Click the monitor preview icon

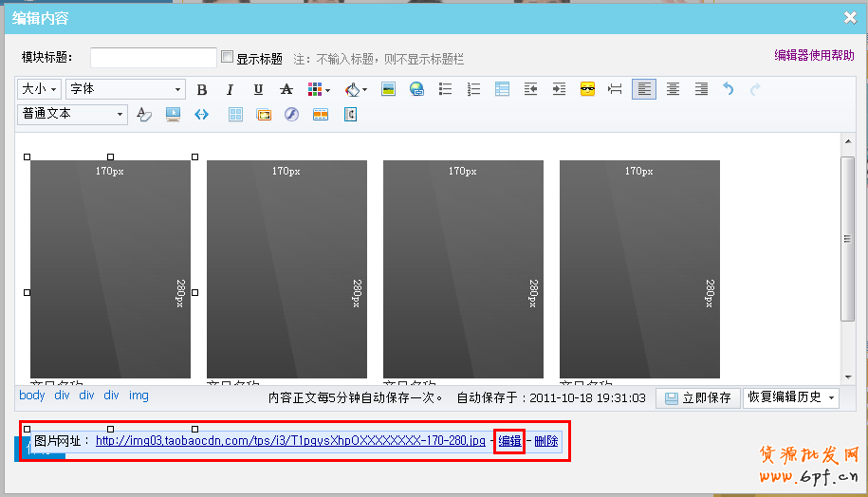[173, 115]
